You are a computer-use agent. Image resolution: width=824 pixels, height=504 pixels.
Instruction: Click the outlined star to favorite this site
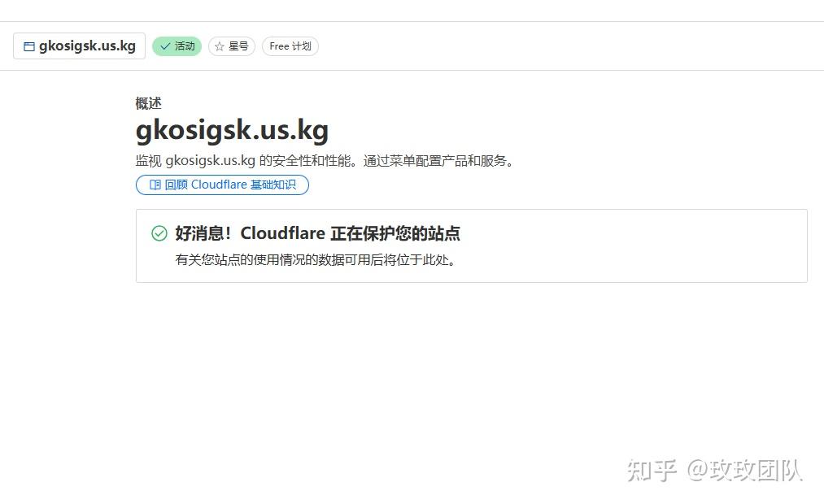(219, 46)
